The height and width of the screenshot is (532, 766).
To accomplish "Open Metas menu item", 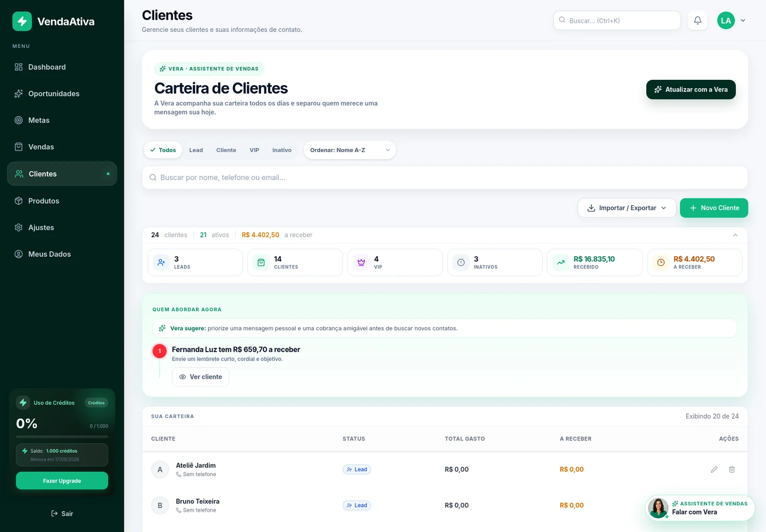I will pos(62,120).
